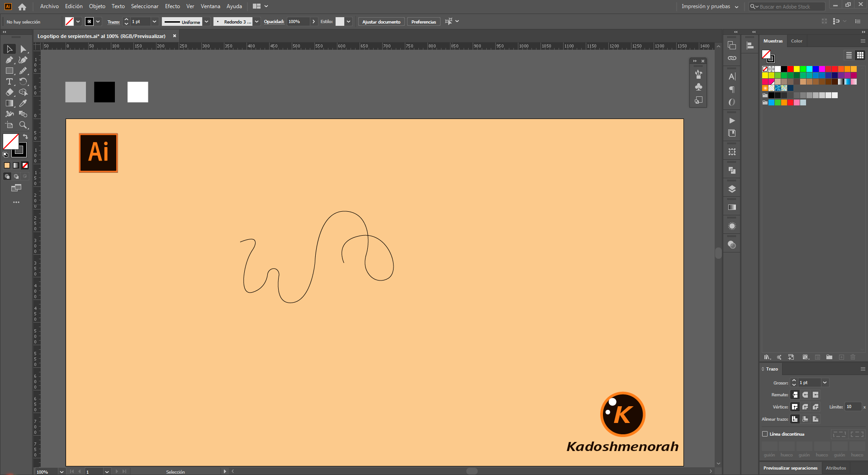Image resolution: width=868 pixels, height=475 pixels.
Task: Pick the Pen tool
Action: [9, 60]
